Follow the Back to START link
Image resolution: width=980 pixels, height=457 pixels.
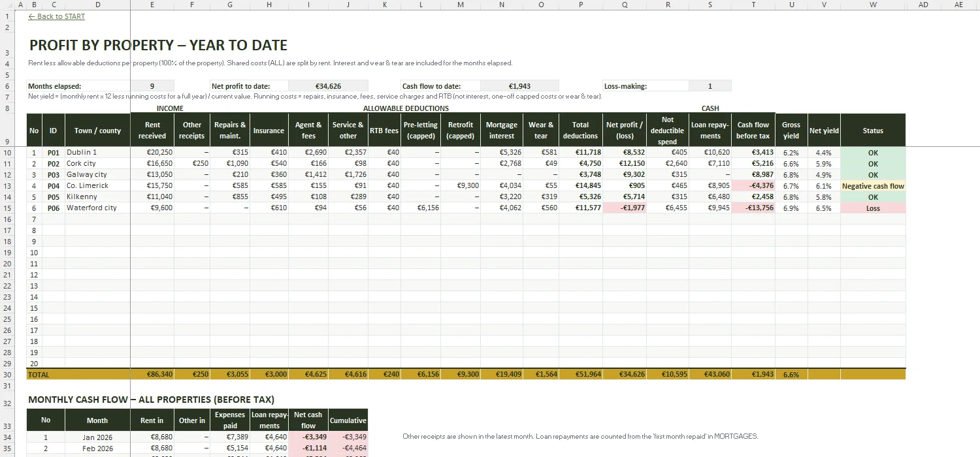57,16
